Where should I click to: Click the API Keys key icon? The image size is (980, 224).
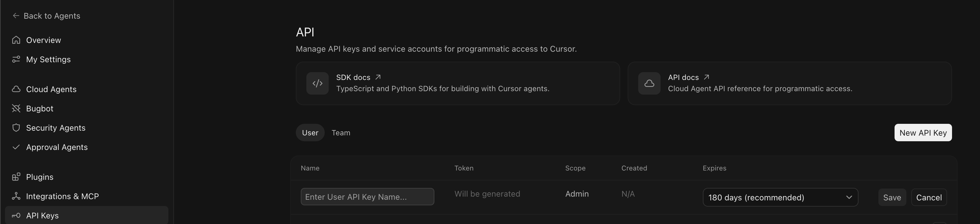(16, 216)
